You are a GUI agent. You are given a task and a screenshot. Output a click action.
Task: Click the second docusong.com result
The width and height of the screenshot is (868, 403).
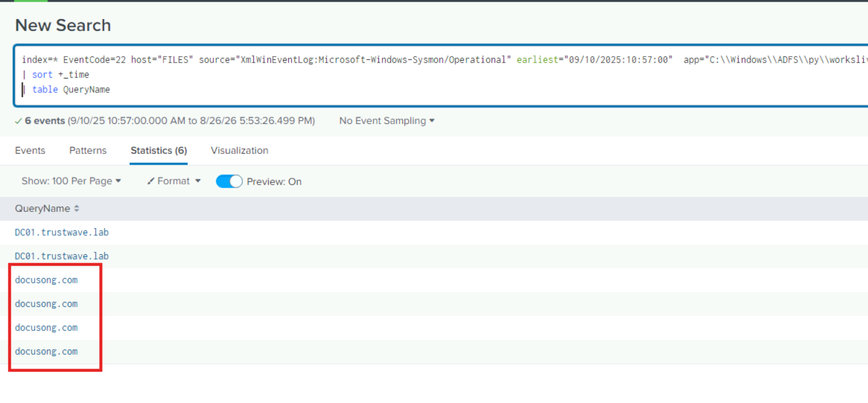[x=46, y=304]
